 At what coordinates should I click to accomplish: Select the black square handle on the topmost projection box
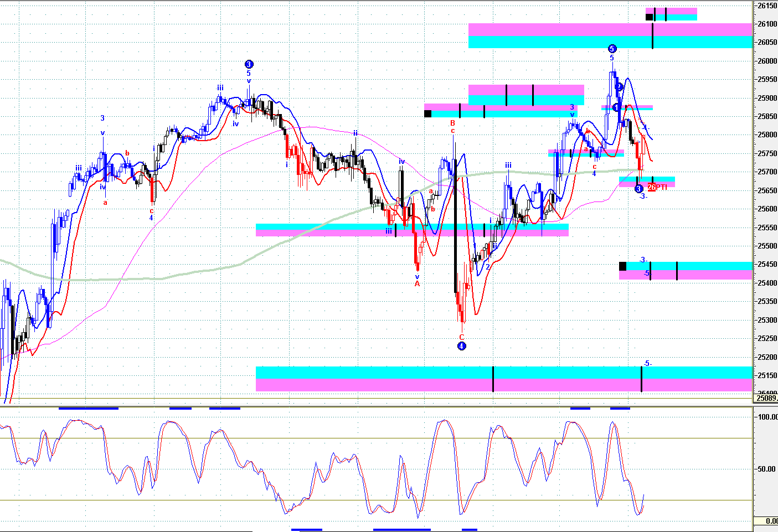pyautogui.click(x=649, y=17)
